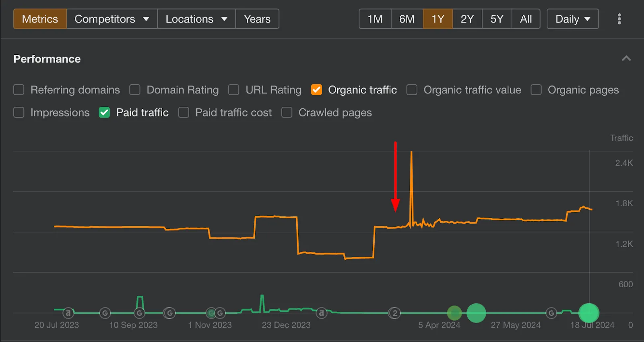Click the 5 Apr 2024 axis label
The width and height of the screenshot is (644, 342).
(x=439, y=325)
